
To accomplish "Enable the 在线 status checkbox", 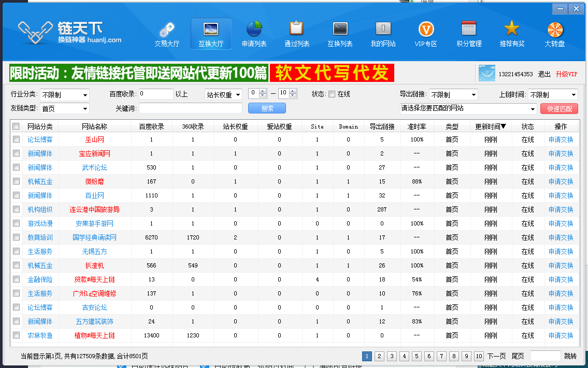I will 332,94.
